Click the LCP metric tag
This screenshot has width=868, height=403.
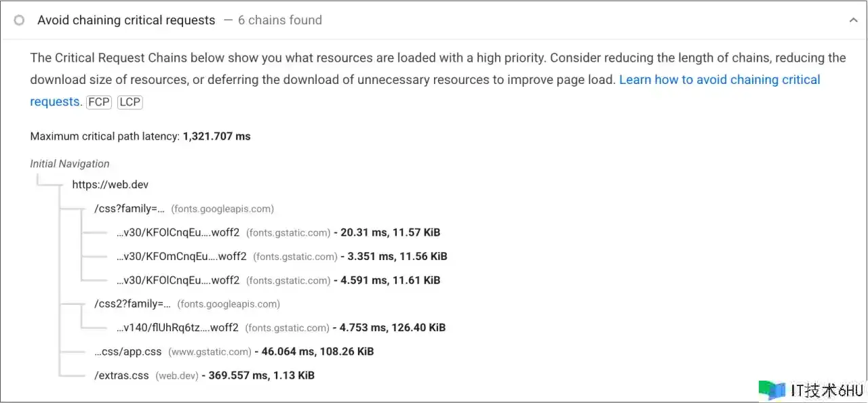pyautogui.click(x=130, y=102)
